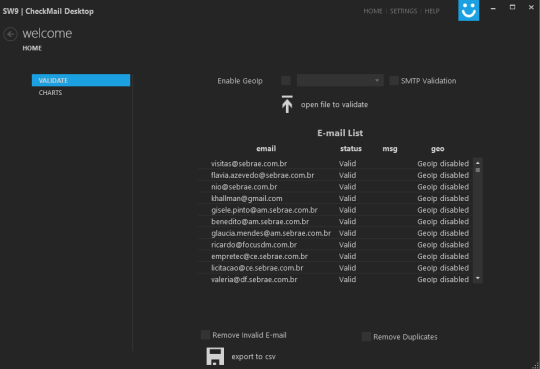Click the status column header
The image size is (540, 369).
coord(351,148)
